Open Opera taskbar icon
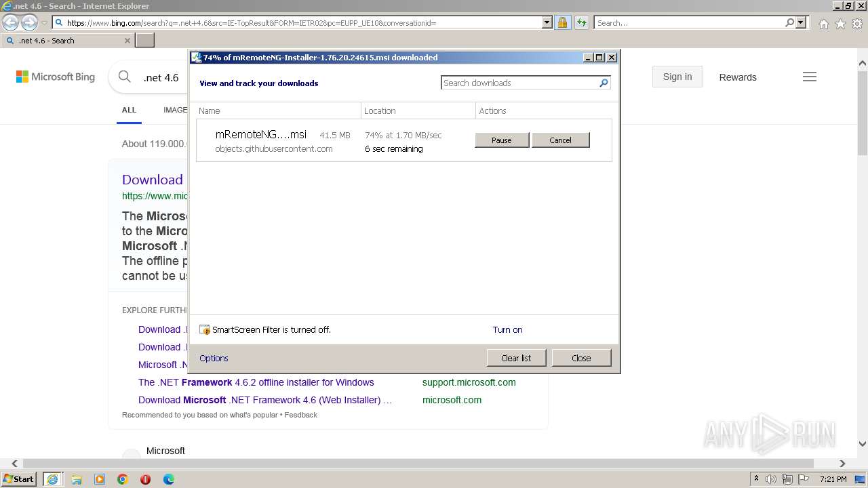Image resolution: width=868 pixels, height=488 pixels. point(145,479)
